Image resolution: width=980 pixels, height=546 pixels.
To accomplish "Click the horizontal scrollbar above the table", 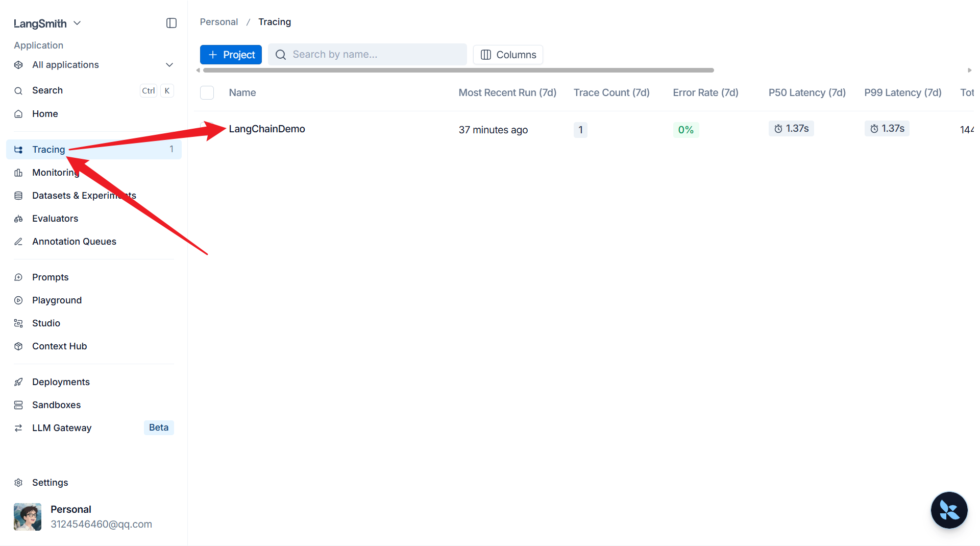I will coord(458,70).
